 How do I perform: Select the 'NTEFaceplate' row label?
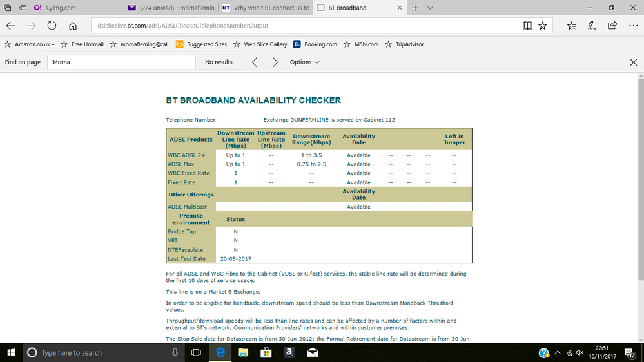click(x=185, y=250)
